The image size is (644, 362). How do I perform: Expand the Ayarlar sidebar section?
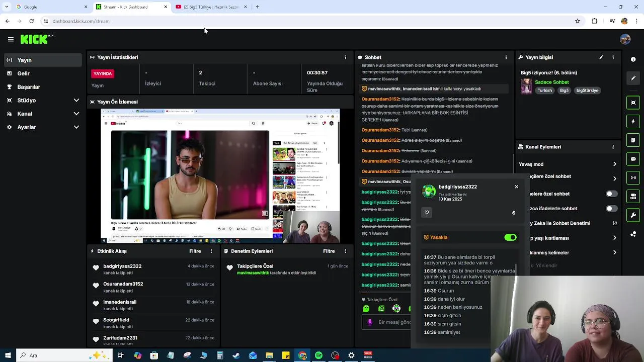[43, 127]
